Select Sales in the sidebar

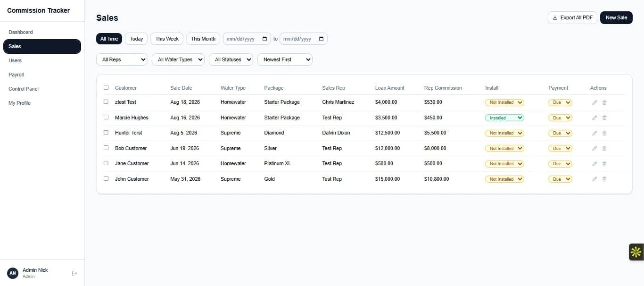[x=42, y=46]
